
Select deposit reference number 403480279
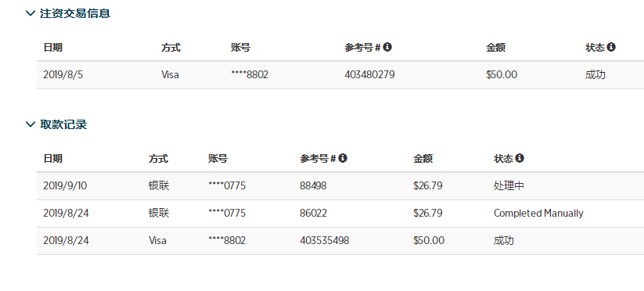point(369,74)
